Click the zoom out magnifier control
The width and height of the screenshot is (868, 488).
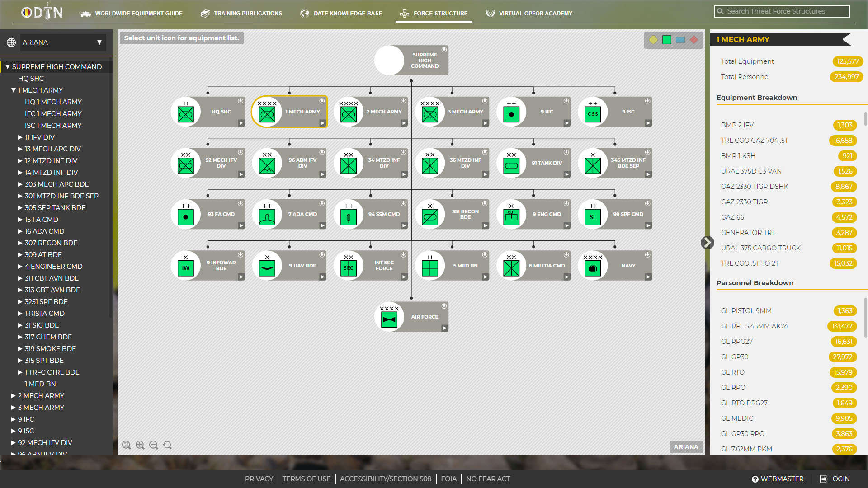(x=154, y=445)
